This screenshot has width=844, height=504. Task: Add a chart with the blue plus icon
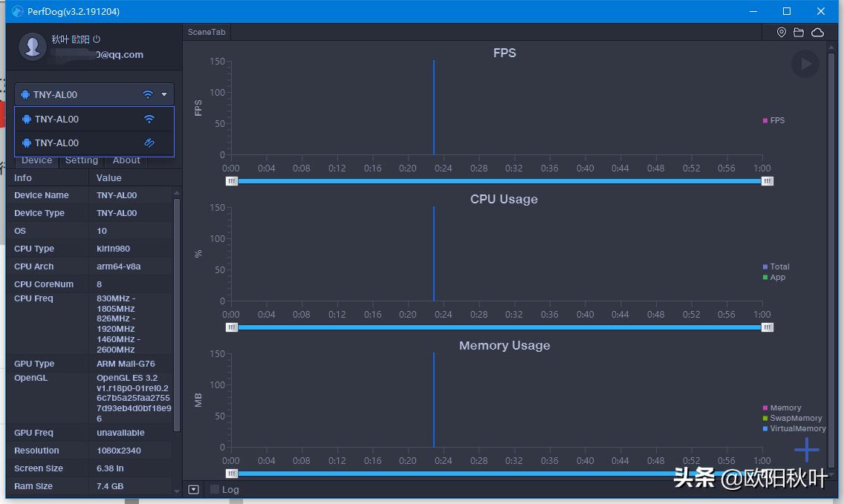806,450
